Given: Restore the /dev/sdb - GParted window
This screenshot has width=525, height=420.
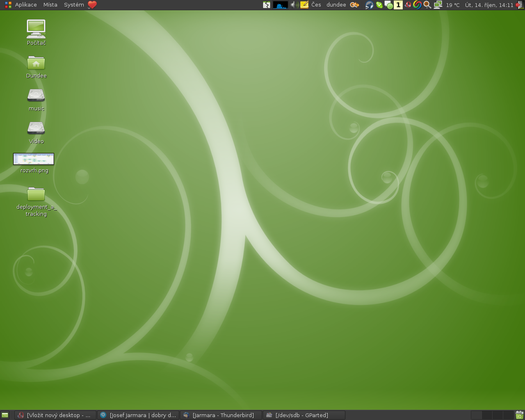Looking at the screenshot, I should click(304, 415).
